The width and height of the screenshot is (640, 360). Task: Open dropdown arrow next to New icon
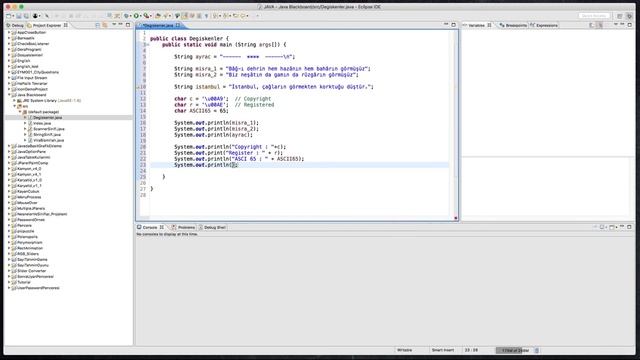[13, 16]
